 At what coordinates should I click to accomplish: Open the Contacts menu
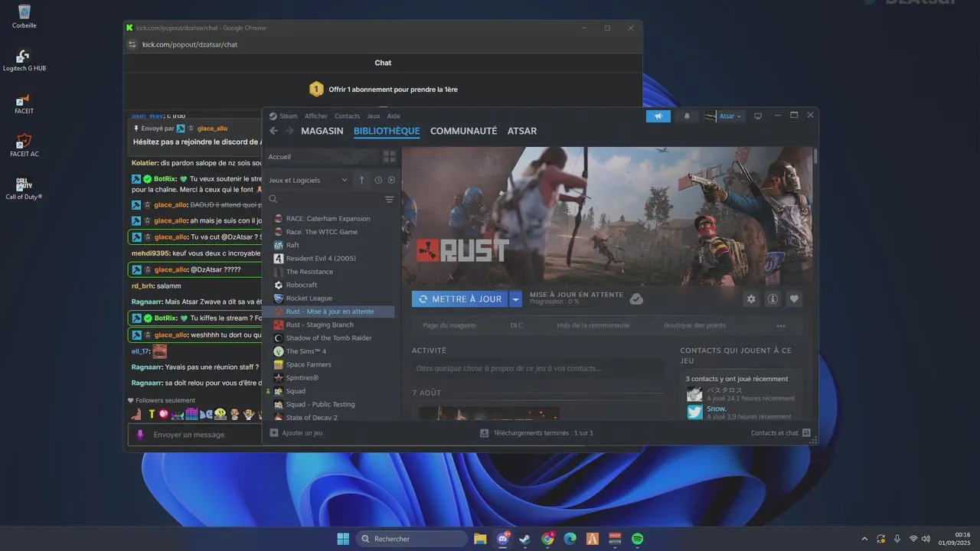tap(347, 116)
